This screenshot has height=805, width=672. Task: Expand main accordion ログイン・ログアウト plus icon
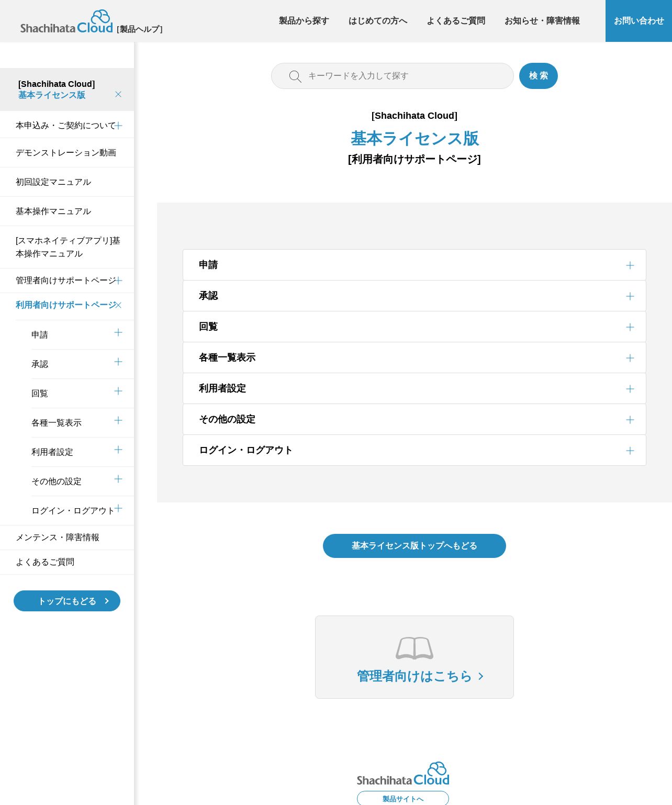click(630, 451)
